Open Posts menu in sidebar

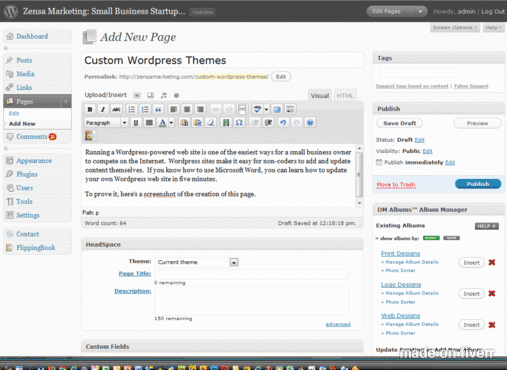(x=24, y=60)
